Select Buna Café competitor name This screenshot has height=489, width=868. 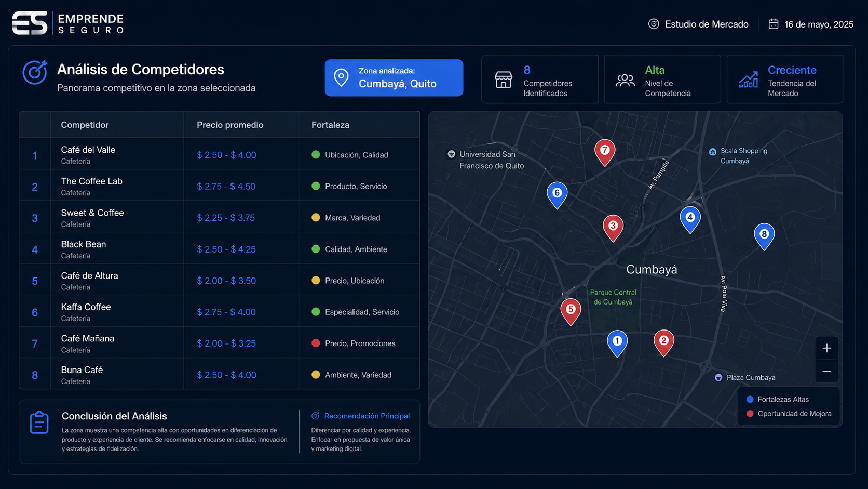pyautogui.click(x=82, y=370)
